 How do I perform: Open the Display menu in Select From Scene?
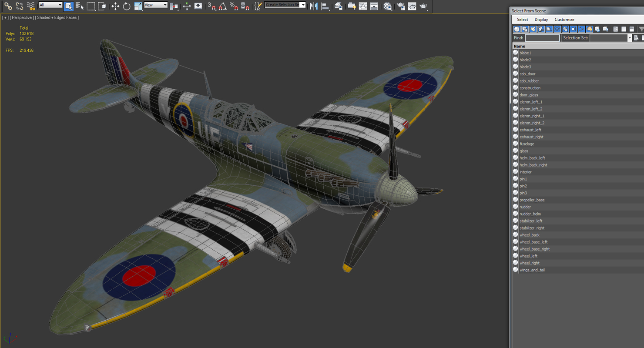pos(541,20)
